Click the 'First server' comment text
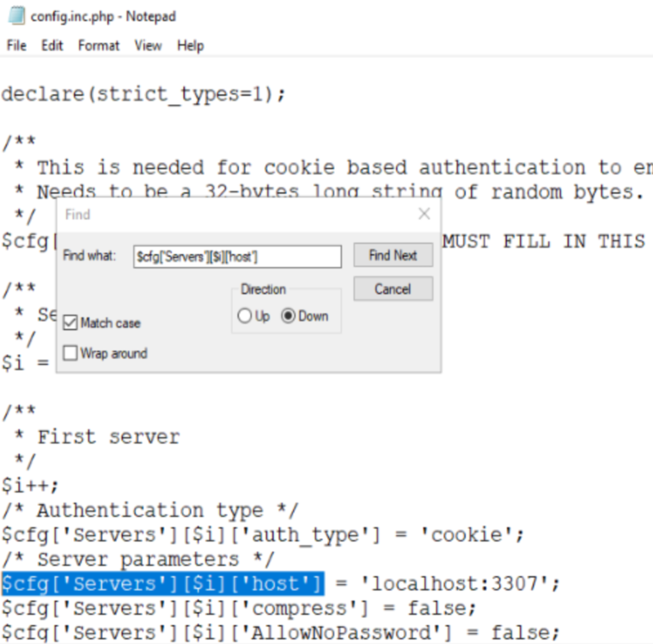653x644 pixels. [109, 437]
